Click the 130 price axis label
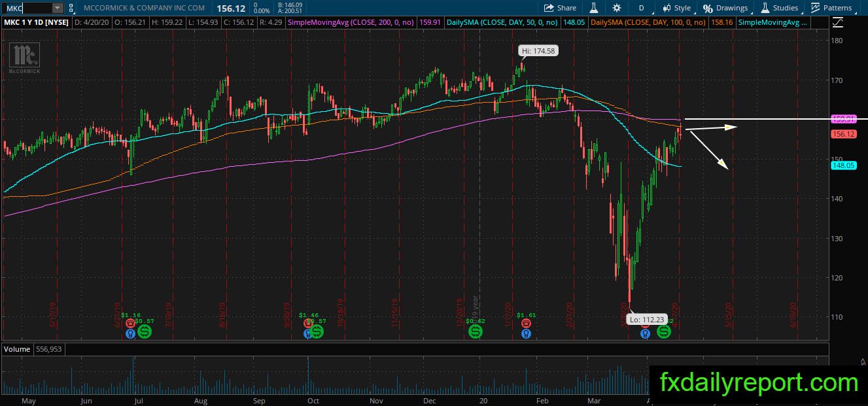This screenshot has width=868, height=406. click(837, 238)
